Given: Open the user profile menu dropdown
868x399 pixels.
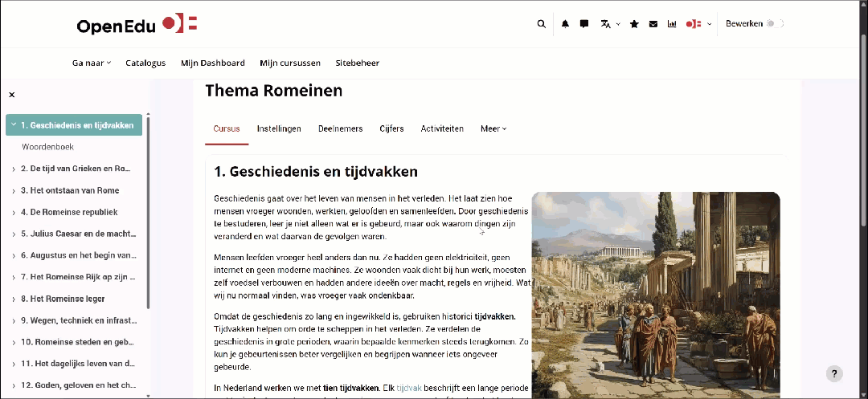Looking at the screenshot, I should tap(698, 24).
